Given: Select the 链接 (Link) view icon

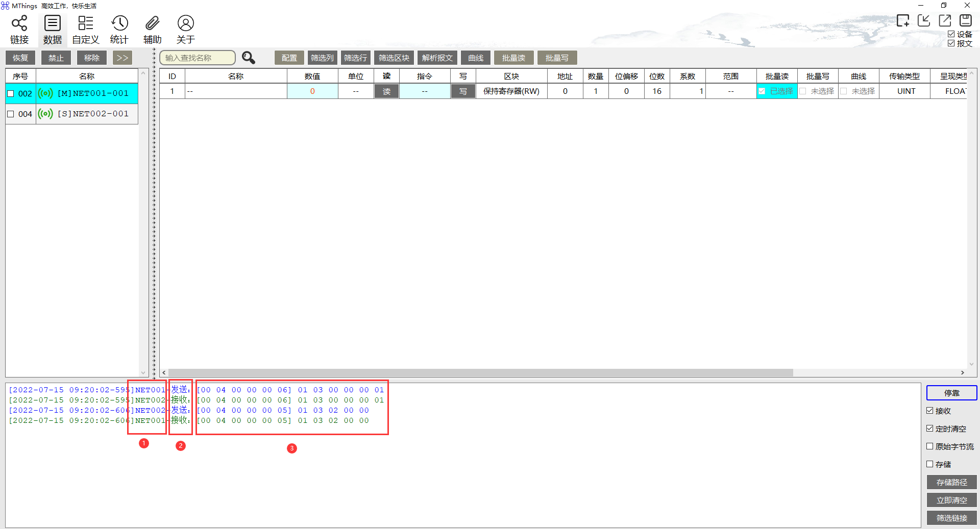Looking at the screenshot, I should click(x=20, y=29).
